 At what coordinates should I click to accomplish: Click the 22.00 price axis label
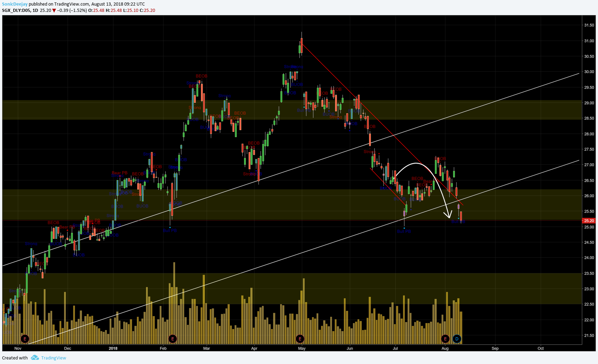coord(589,320)
